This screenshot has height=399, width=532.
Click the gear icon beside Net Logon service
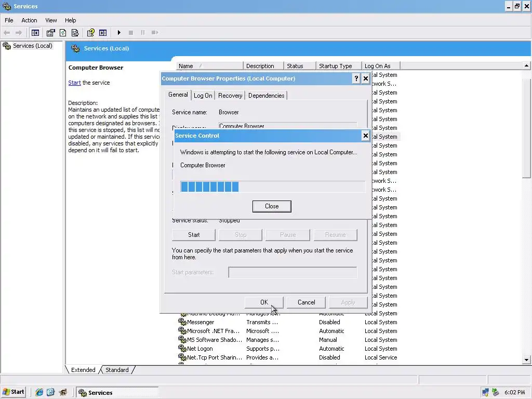click(x=182, y=348)
